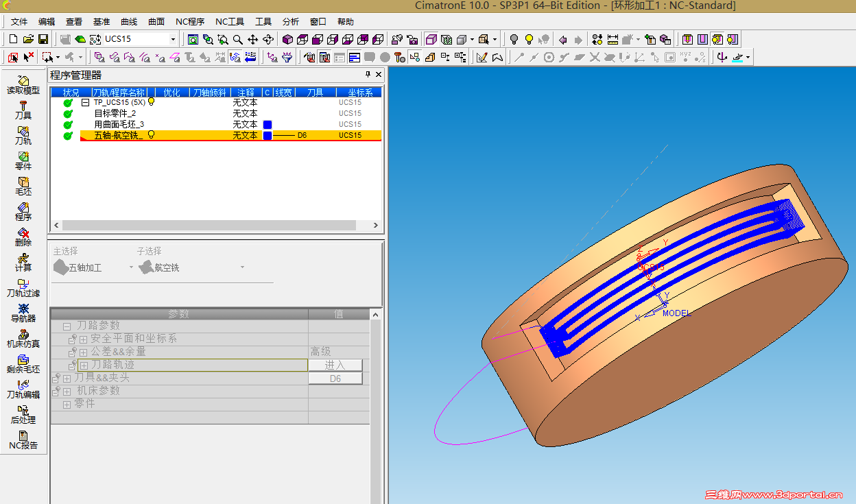Open the 五轴加工 main selection dropdown

pos(131,267)
